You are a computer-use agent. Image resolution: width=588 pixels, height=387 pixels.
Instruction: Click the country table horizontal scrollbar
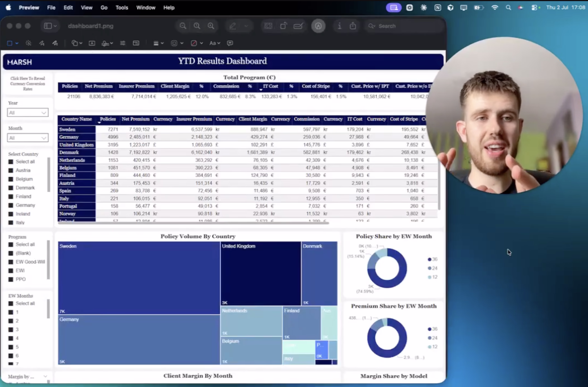tap(193, 223)
